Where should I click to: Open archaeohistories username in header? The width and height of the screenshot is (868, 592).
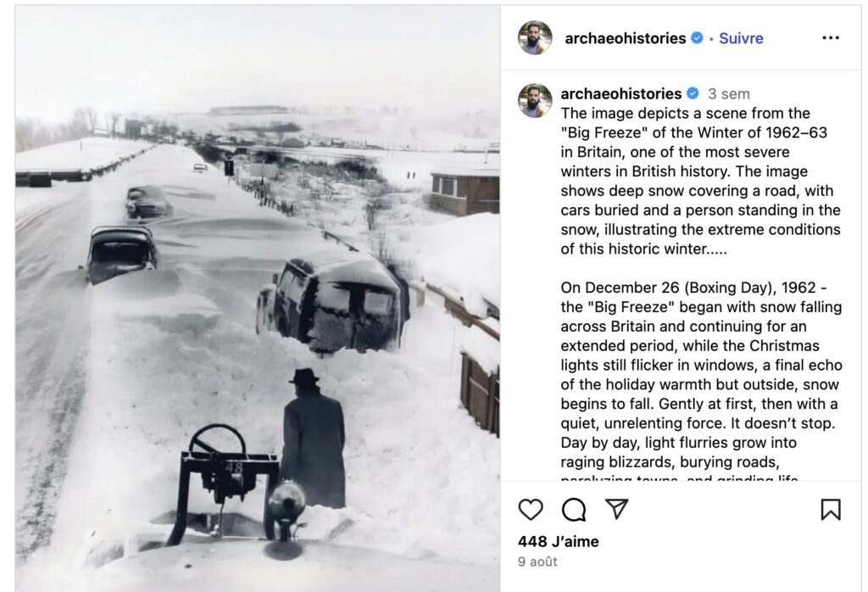tap(625, 38)
